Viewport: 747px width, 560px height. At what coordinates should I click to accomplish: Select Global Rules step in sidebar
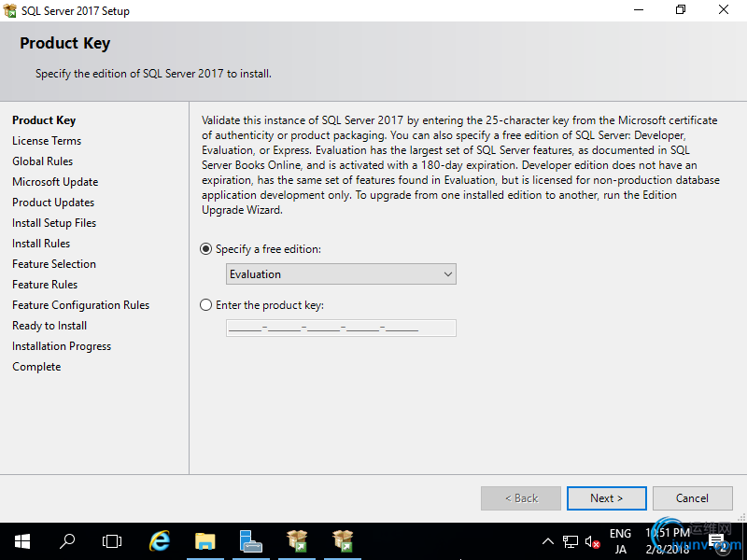point(42,161)
